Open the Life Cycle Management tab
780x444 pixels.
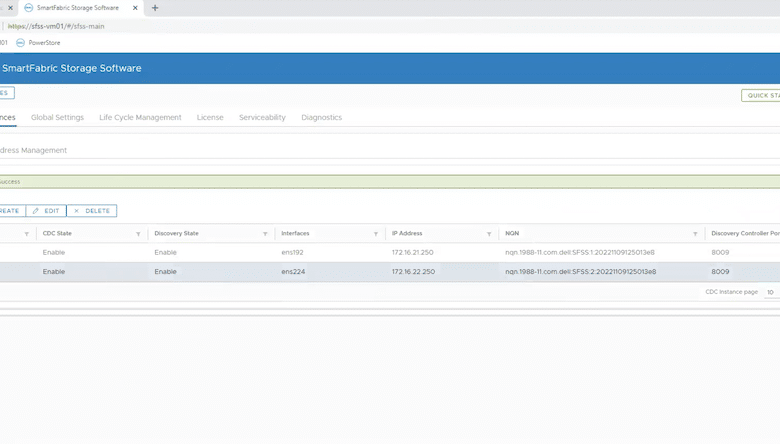140,117
